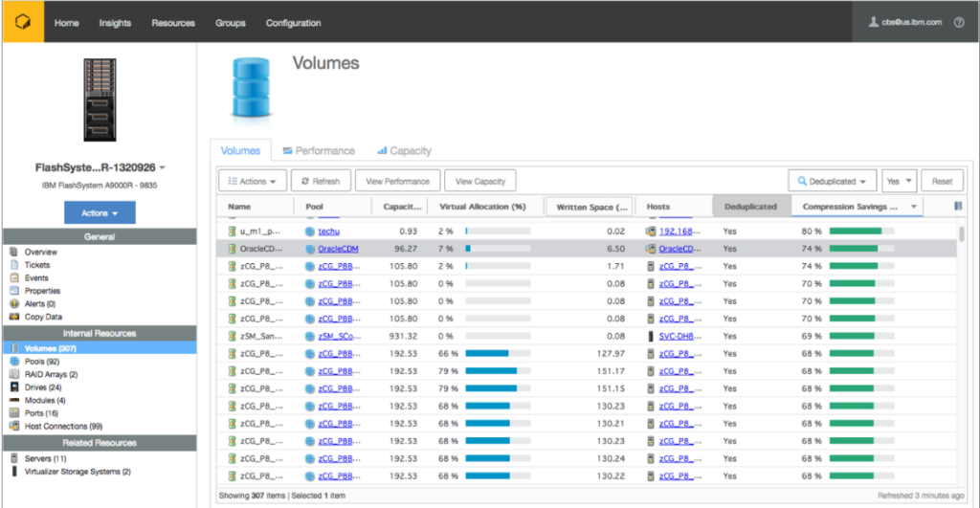This screenshot has width=980, height=508.
Task: Open the Home menu
Action: click(x=66, y=23)
